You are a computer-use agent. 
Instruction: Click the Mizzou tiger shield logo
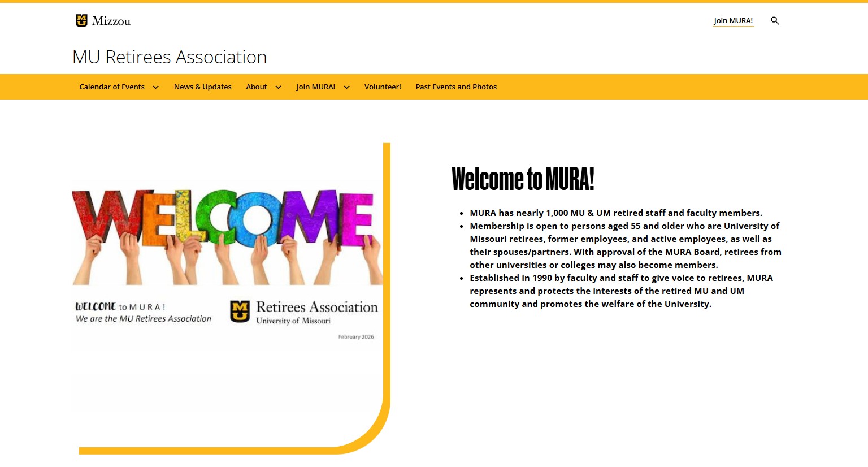click(81, 21)
